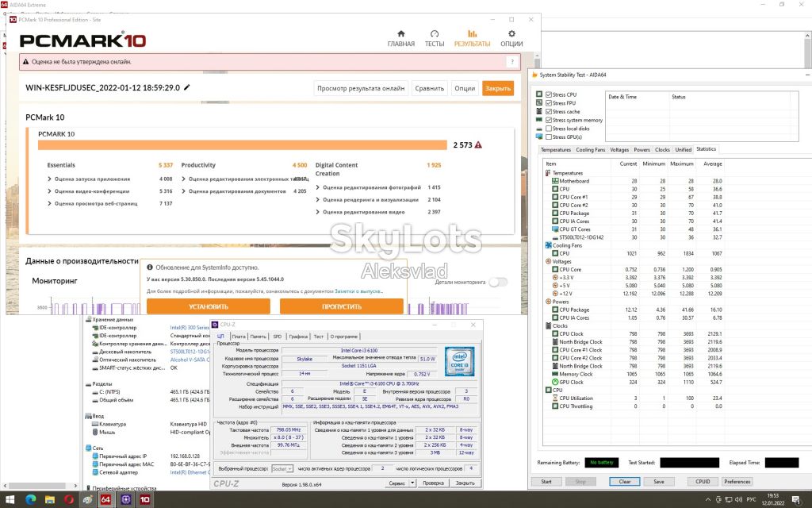
Task: Enable the Stress local disks checkbox
Action: [549, 129]
